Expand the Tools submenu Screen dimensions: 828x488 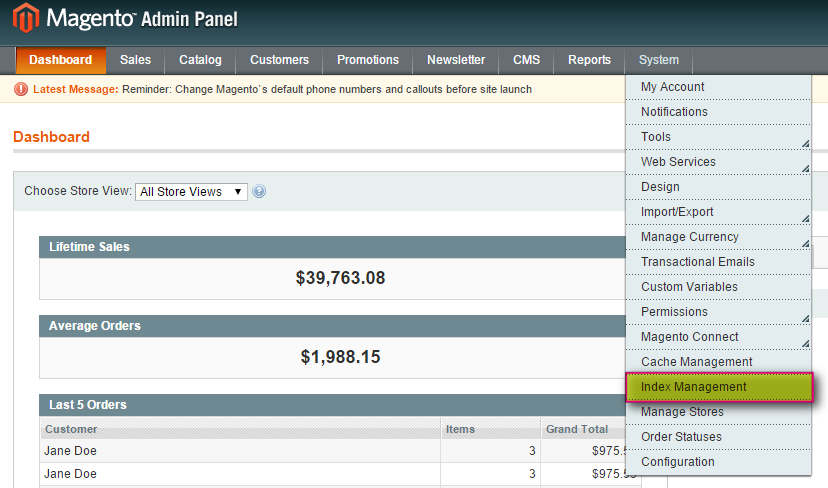(x=718, y=137)
